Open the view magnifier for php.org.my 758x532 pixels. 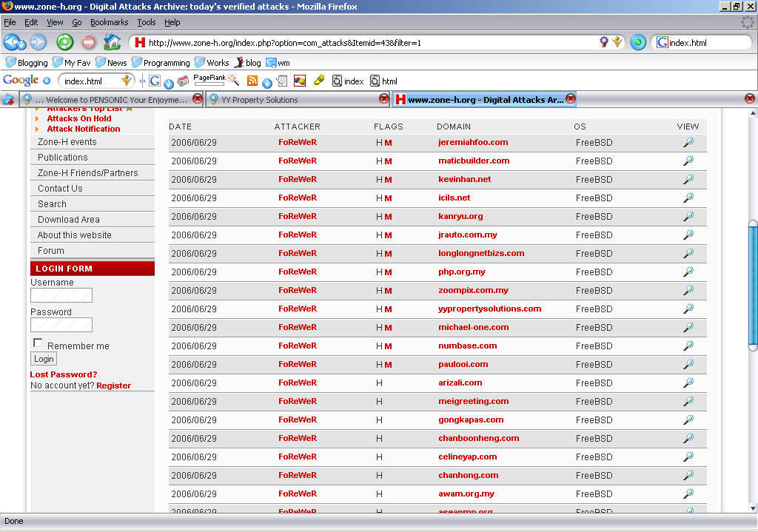click(688, 272)
